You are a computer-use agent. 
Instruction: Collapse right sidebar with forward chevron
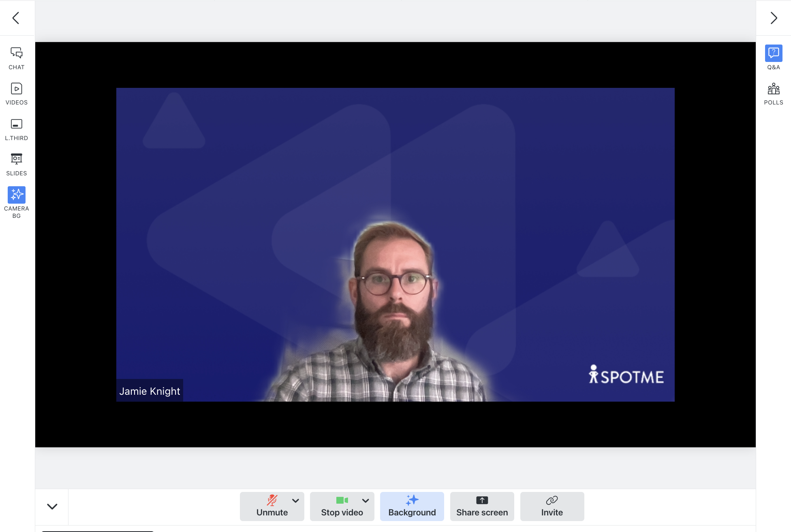click(x=774, y=18)
